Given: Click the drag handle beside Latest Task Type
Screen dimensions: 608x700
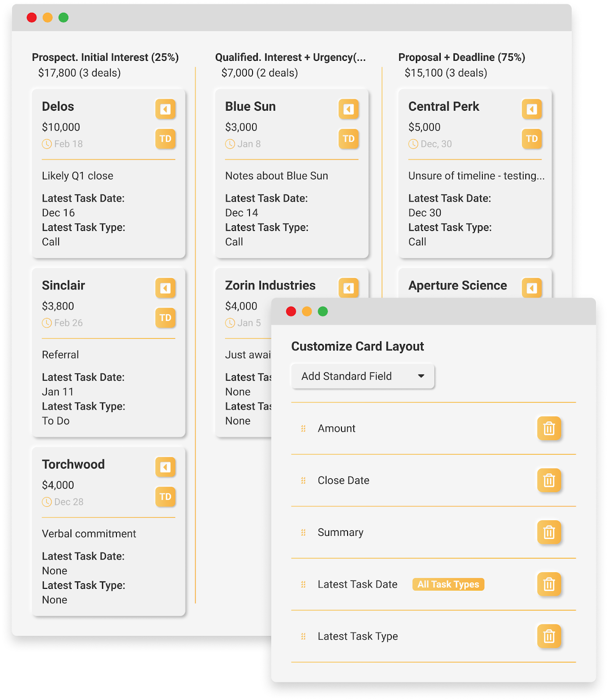Looking at the screenshot, I should click(x=303, y=637).
